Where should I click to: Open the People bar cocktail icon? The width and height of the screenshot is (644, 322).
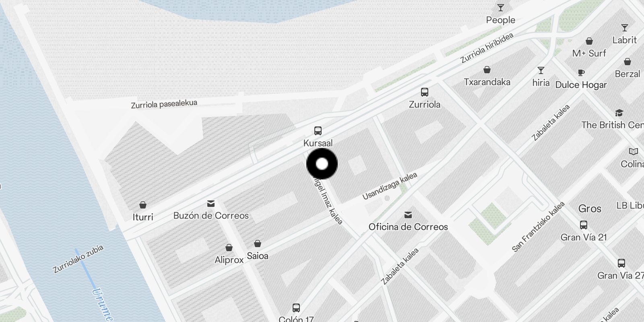coord(501,8)
